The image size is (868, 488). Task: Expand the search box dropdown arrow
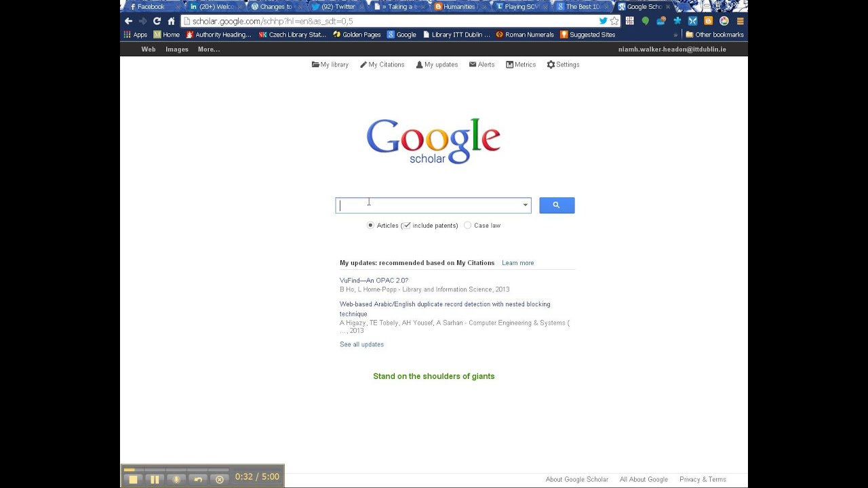(525, 205)
